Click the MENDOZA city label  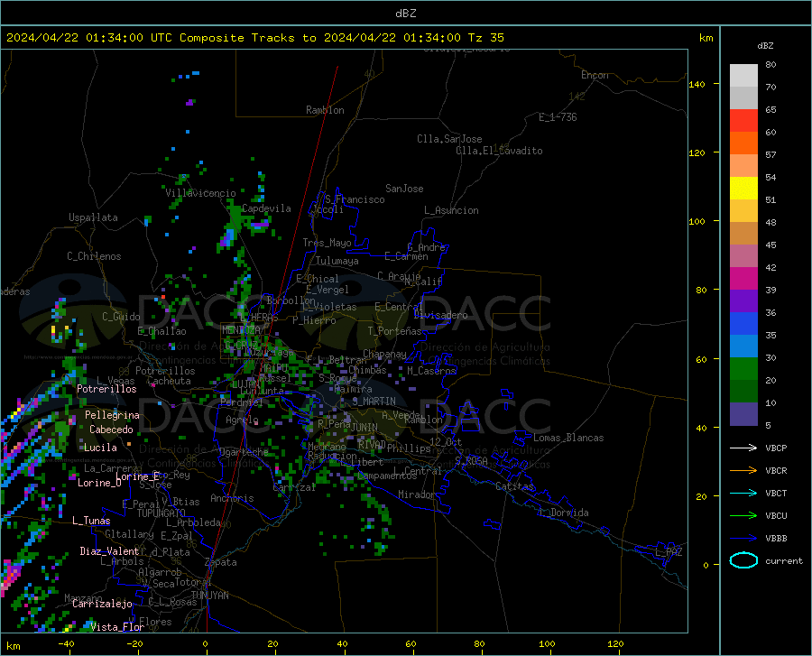tap(241, 330)
